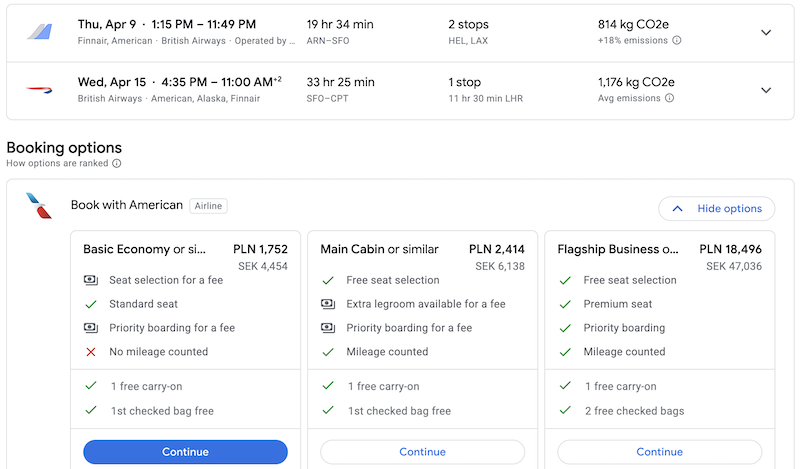800x469 pixels.
Task: Select the PLN 18,496 price
Action: click(731, 249)
